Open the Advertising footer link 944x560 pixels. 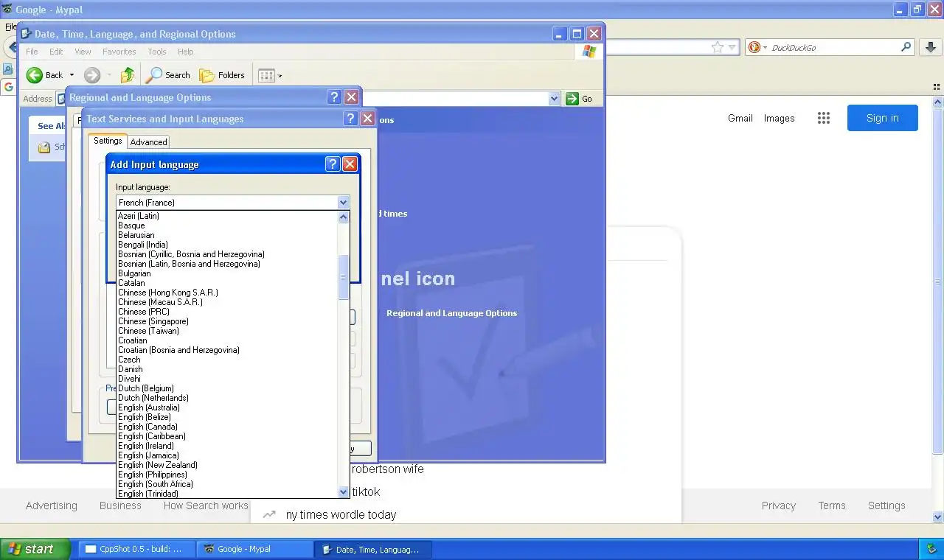[x=52, y=505]
